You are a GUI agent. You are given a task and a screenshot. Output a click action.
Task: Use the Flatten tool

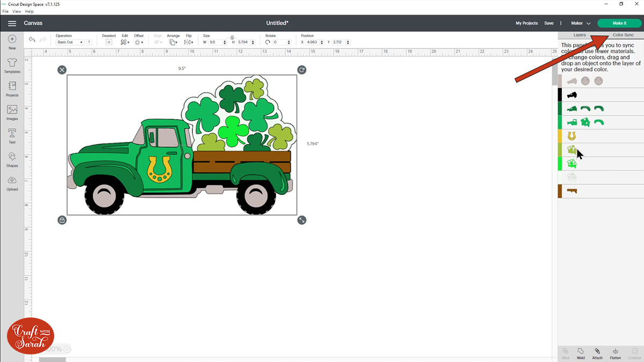(615, 353)
